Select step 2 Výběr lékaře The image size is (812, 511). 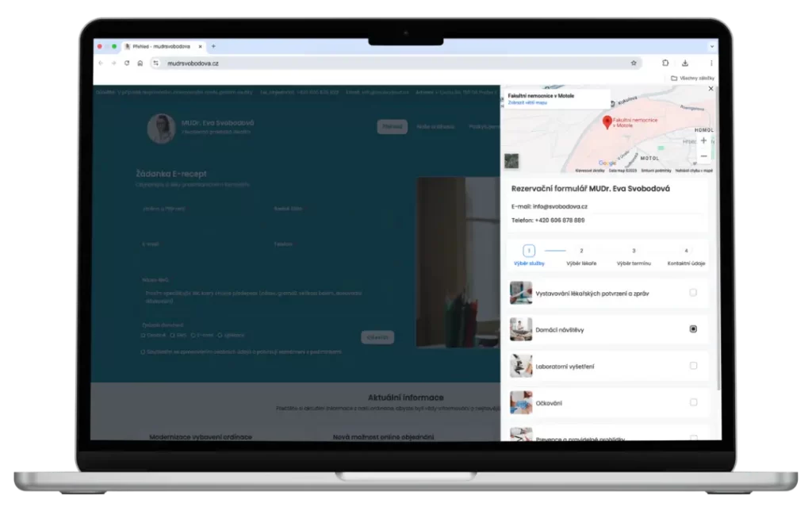[x=581, y=255]
